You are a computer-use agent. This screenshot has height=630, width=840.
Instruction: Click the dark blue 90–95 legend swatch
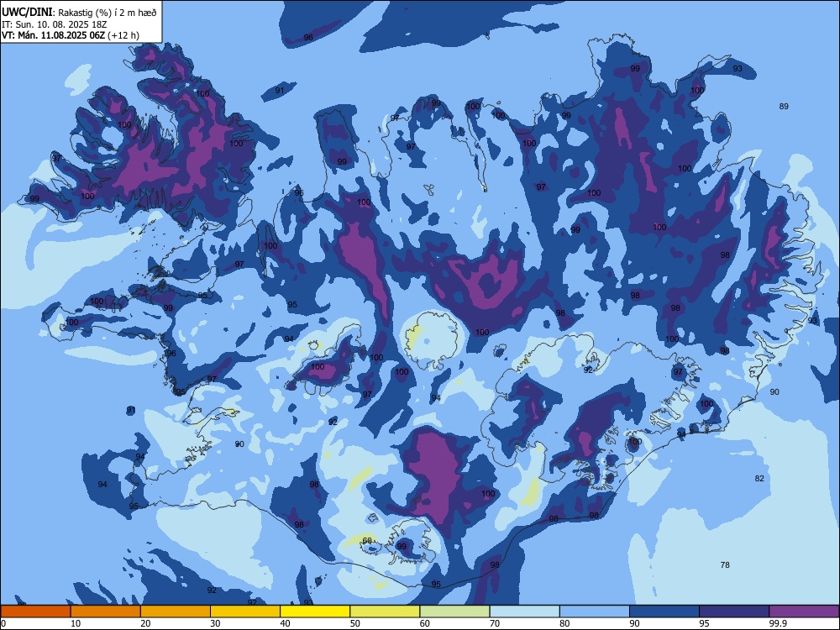[x=664, y=612]
